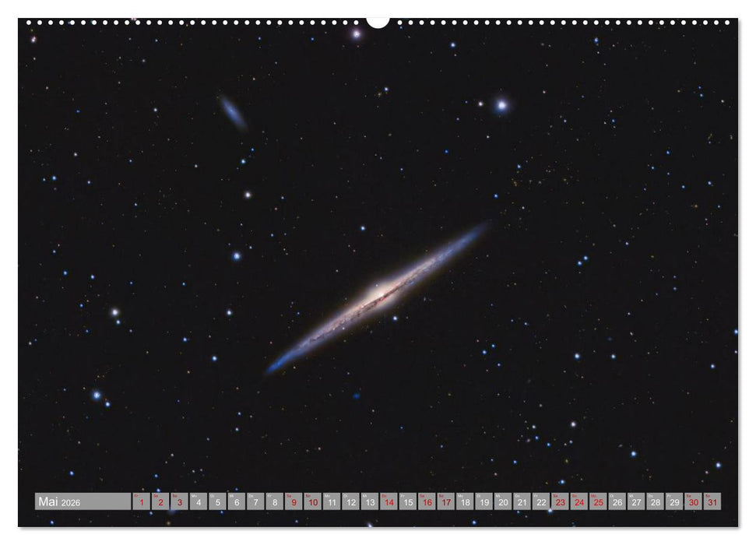
Task: Select day 12 in the date row
Action: (351, 502)
